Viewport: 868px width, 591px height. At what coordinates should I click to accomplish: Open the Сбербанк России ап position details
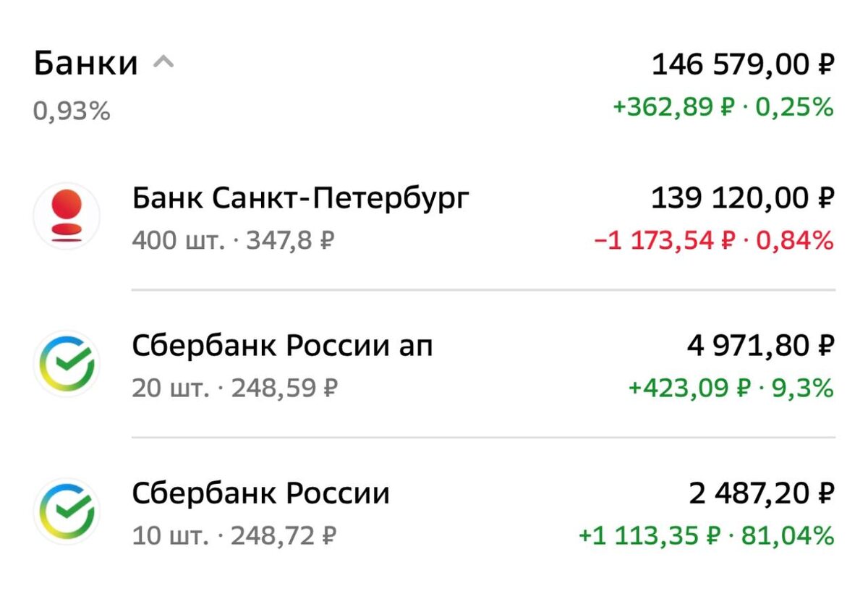(x=282, y=345)
